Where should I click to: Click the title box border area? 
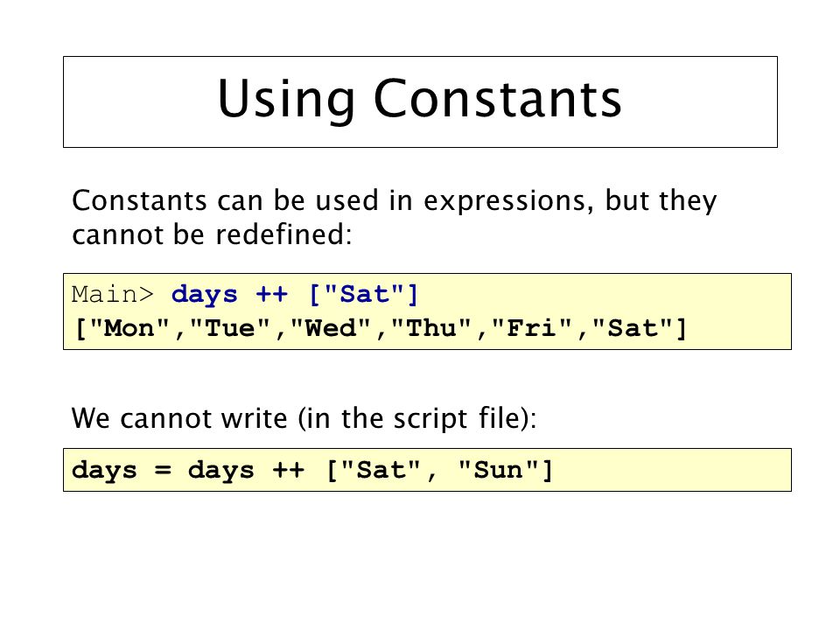tap(420, 101)
